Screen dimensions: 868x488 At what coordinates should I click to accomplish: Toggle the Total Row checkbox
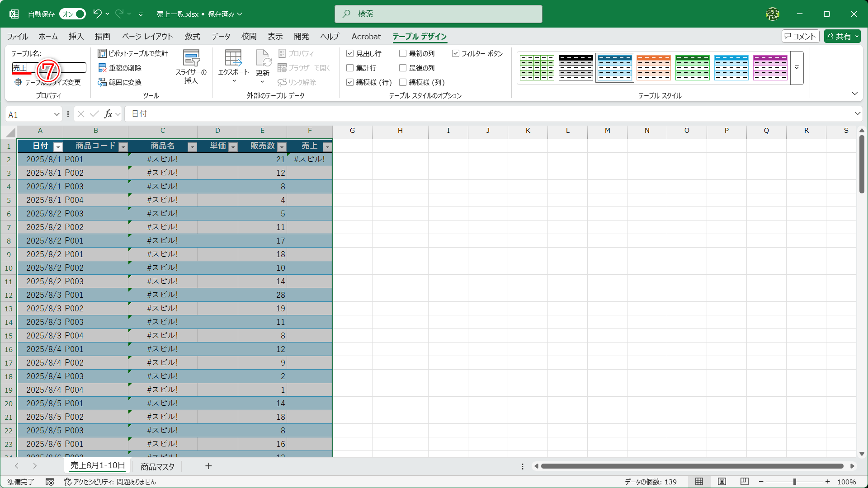point(350,68)
